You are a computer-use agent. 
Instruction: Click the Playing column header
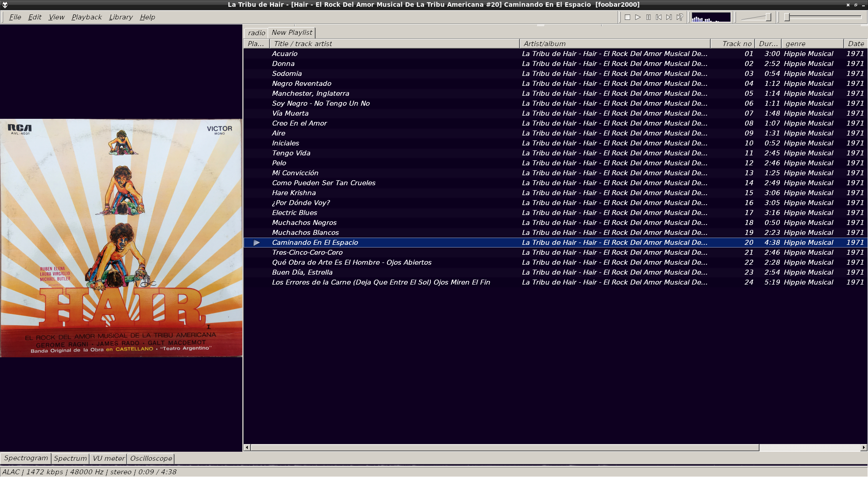point(256,44)
